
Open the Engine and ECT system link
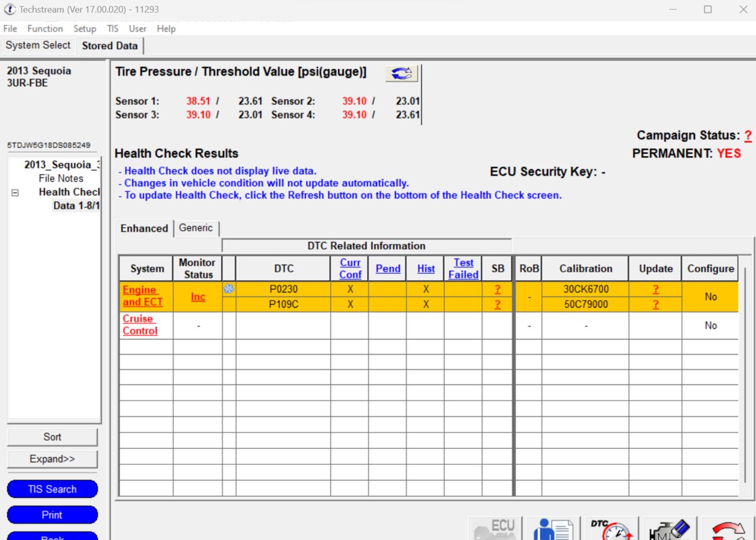coord(142,296)
